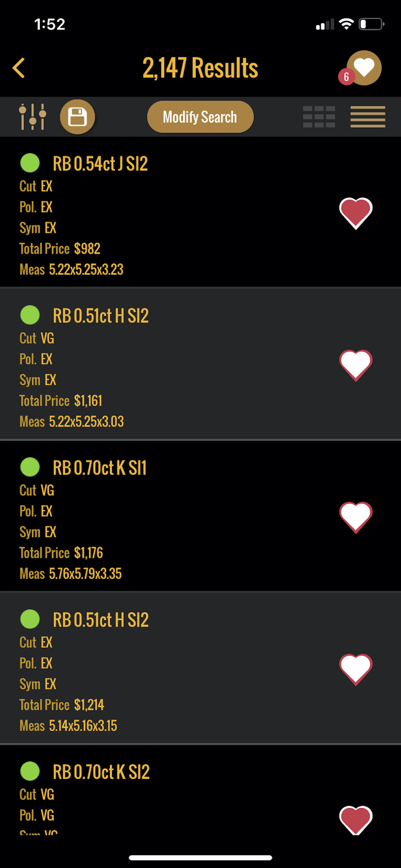
Task: Open RB 0.54ct J SI2 listing title
Action: point(100,164)
